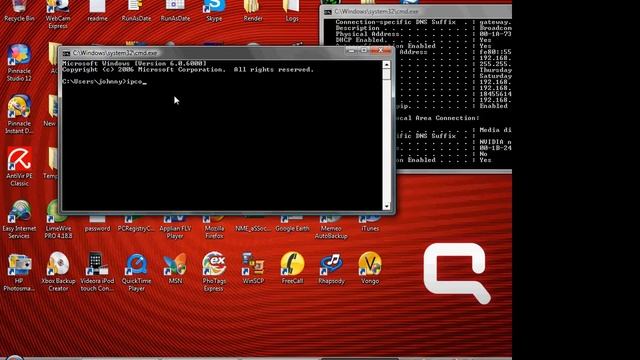The width and height of the screenshot is (640, 360).
Task: Click front cmd.exe window system icon
Action: tap(66, 53)
